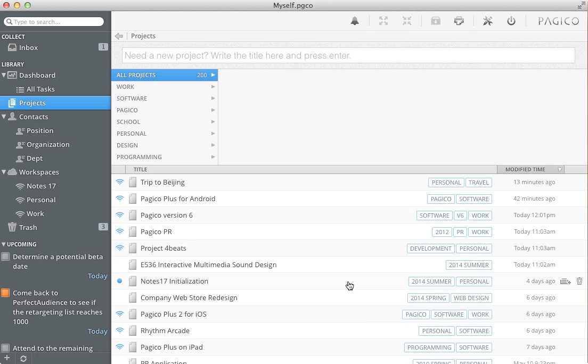
Task: Select DESIGN category
Action: click(165, 145)
